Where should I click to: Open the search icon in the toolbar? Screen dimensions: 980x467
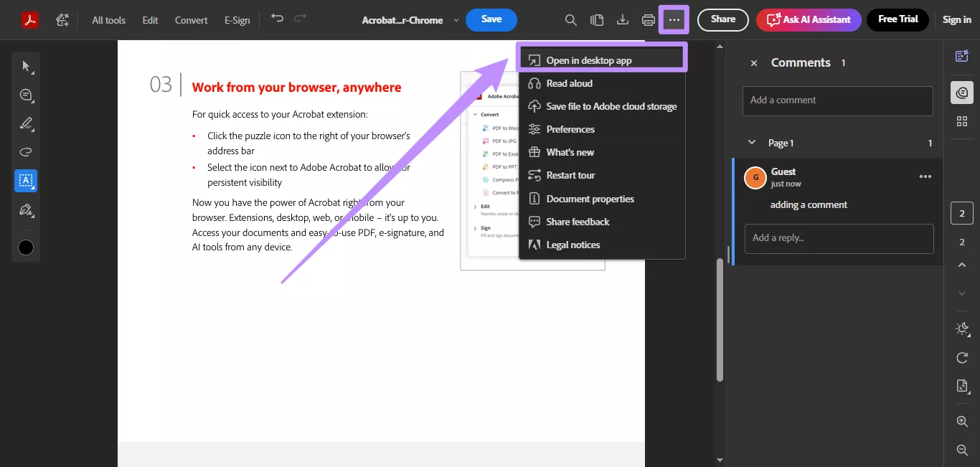coord(570,19)
